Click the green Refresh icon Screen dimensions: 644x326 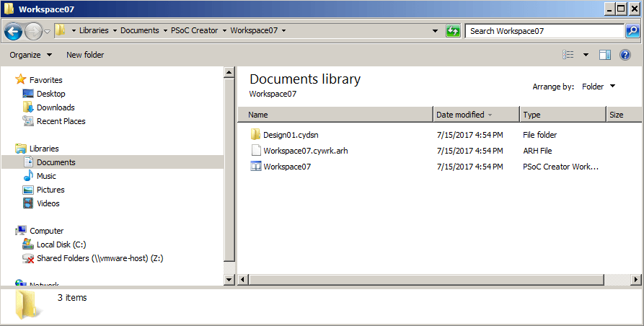[453, 31]
